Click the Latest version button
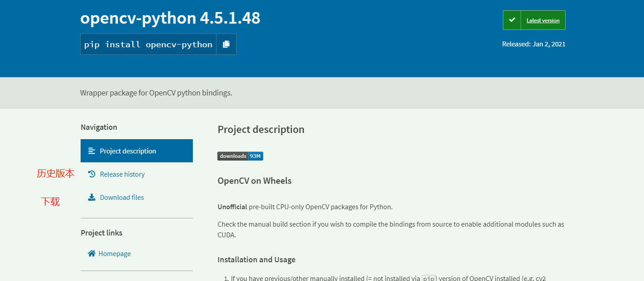This screenshot has width=644, height=281. tap(534, 20)
